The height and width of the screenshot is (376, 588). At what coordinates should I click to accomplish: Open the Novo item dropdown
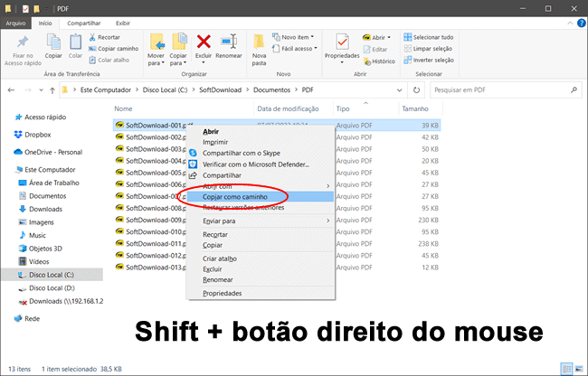pos(305,37)
